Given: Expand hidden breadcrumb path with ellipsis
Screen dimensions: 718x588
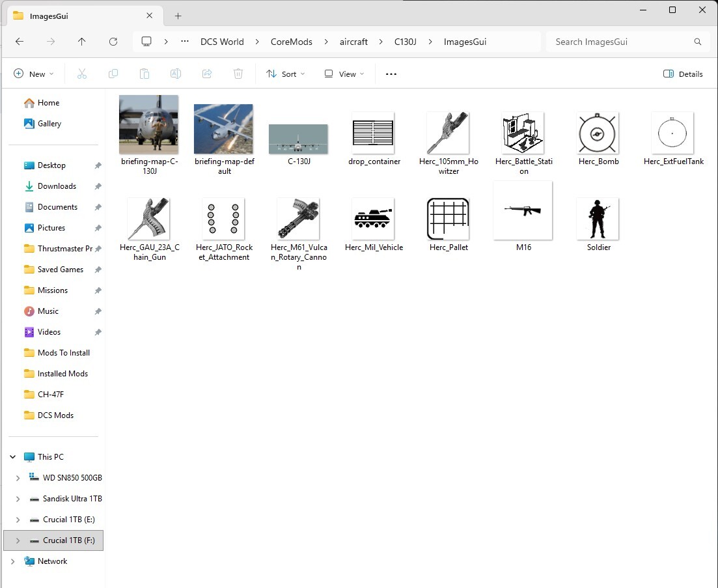Looking at the screenshot, I should tap(184, 42).
